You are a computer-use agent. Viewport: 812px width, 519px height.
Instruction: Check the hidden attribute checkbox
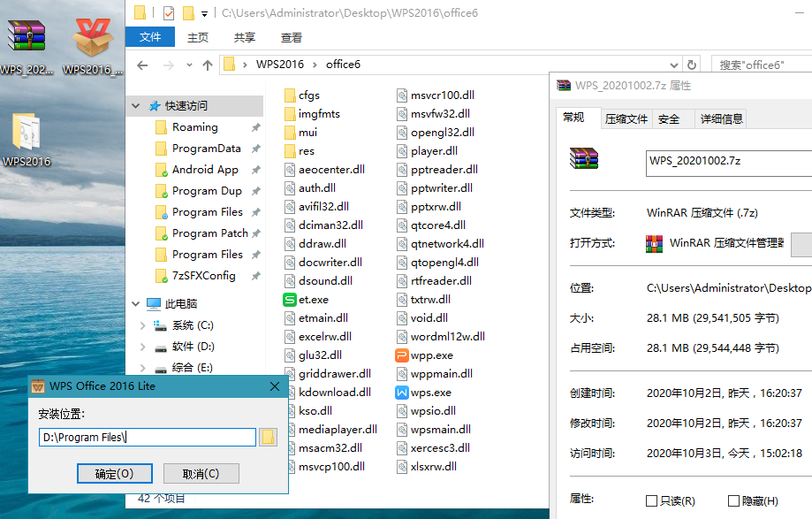(733, 500)
